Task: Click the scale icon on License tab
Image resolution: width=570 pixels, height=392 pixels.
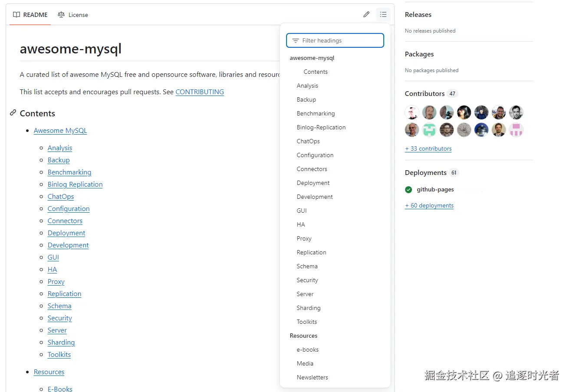Action: (x=61, y=15)
